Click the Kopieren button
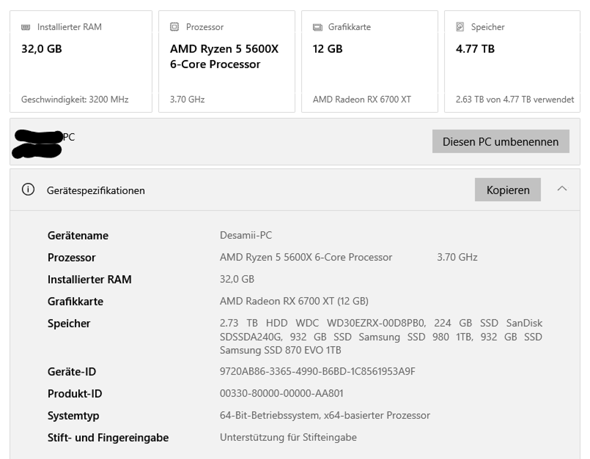 tap(508, 190)
